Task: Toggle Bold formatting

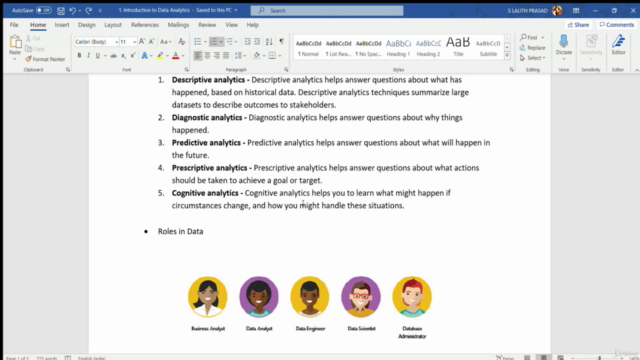Action: pyautogui.click(x=79, y=56)
